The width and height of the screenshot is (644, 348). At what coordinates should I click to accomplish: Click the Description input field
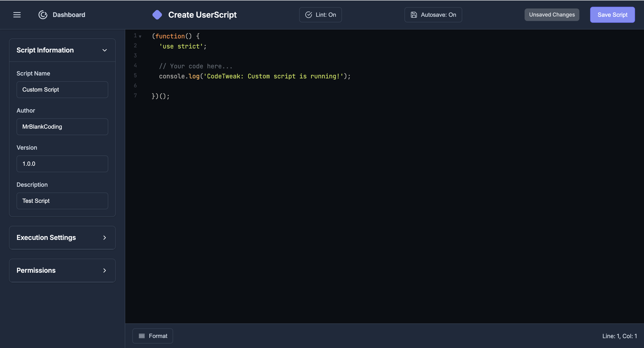62,201
